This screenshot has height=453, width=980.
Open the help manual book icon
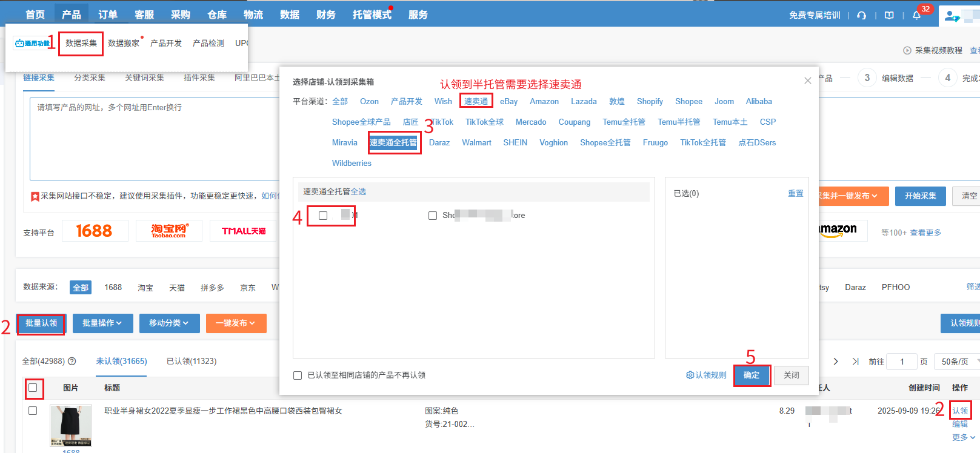[x=889, y=15]
